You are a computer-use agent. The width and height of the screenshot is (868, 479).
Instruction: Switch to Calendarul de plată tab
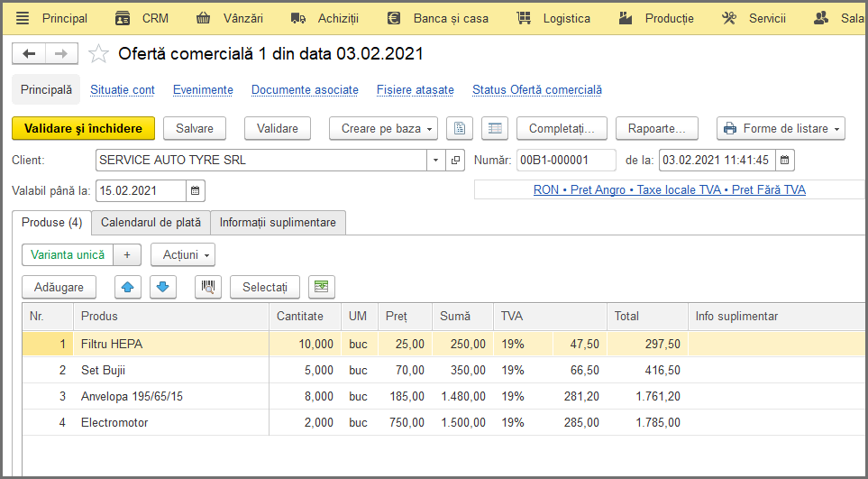click(151, 223)
